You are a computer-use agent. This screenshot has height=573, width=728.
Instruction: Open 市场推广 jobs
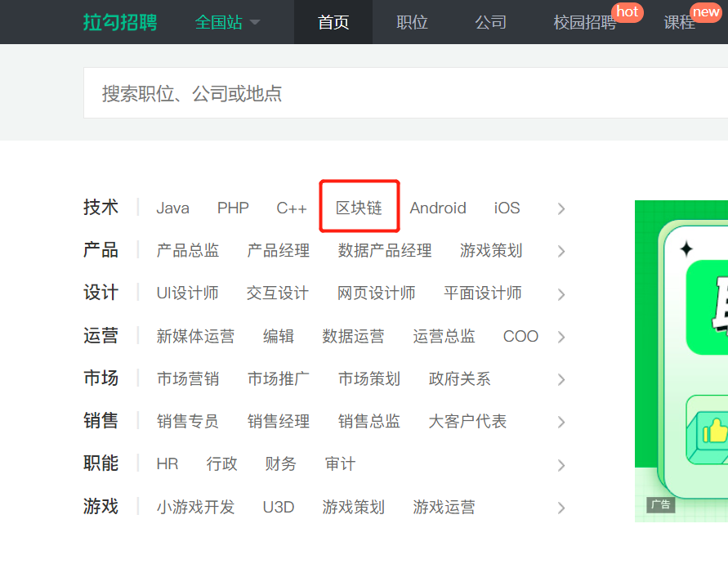pos(278,379)
